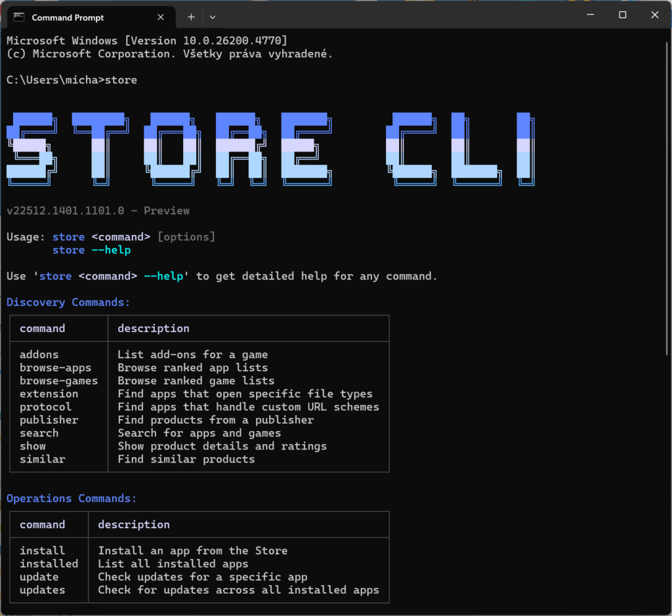Viewport: 672px width, 616px height.
Task: Click the '--help' highlighted text in the Usage line
Action: click(x=111, y=250)
